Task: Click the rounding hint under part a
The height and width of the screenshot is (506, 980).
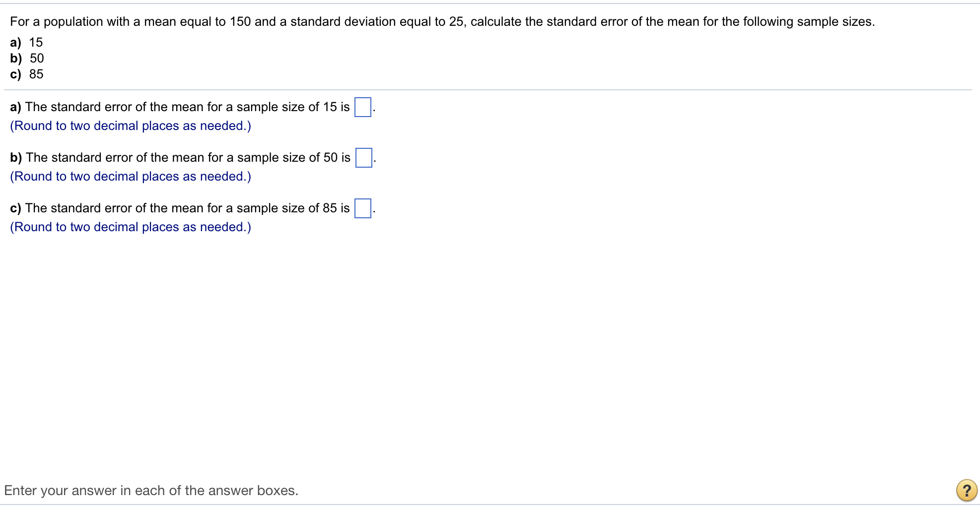Action: tap(131, 126)
